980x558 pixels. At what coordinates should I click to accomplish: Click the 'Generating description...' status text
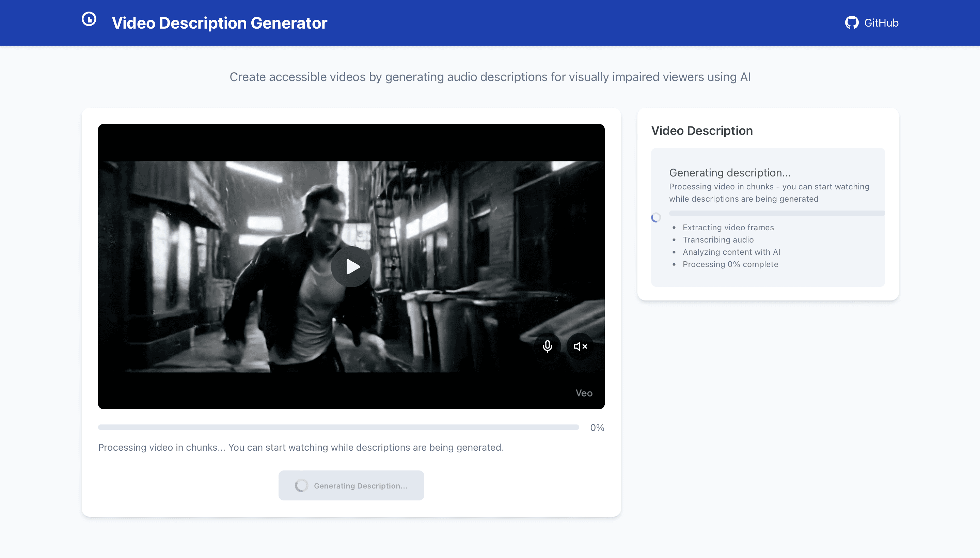click(729, 173)
